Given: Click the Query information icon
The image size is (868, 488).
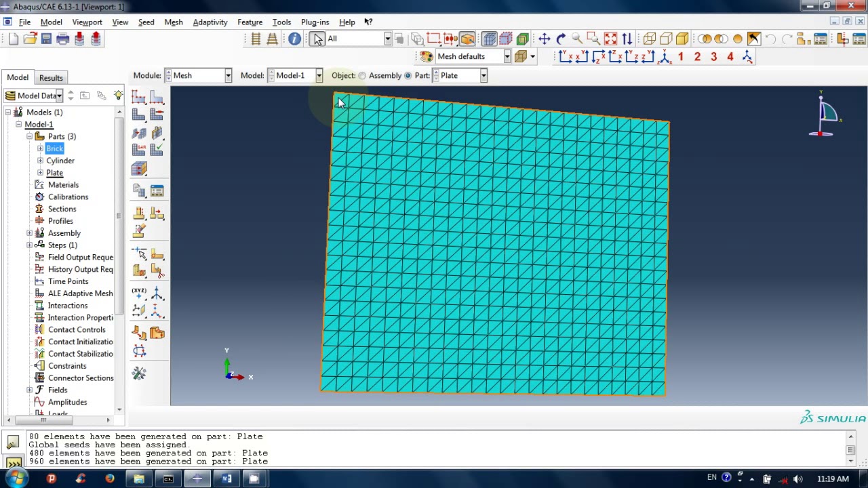Looking at the screenshot, I should click(294, 39).
